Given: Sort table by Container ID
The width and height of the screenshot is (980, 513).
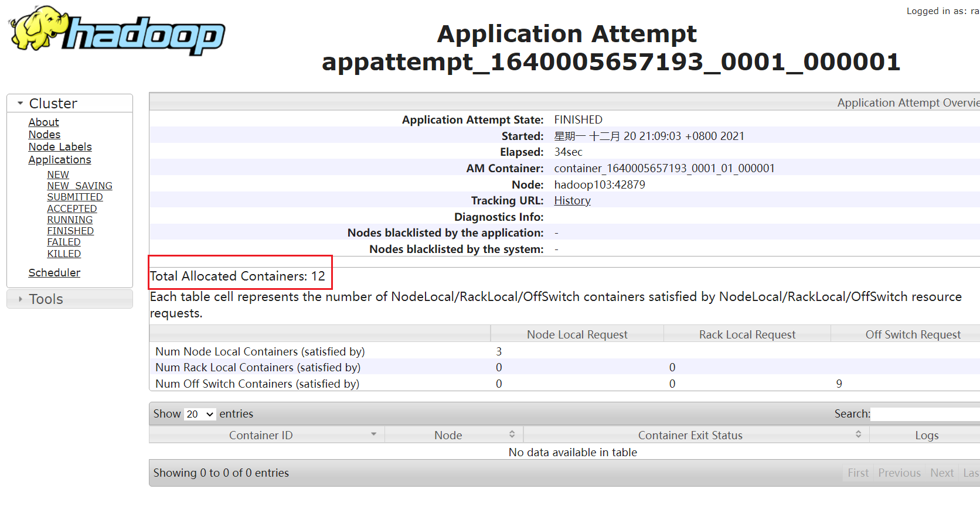Looking at the screenshot, I should coord(267,435).
